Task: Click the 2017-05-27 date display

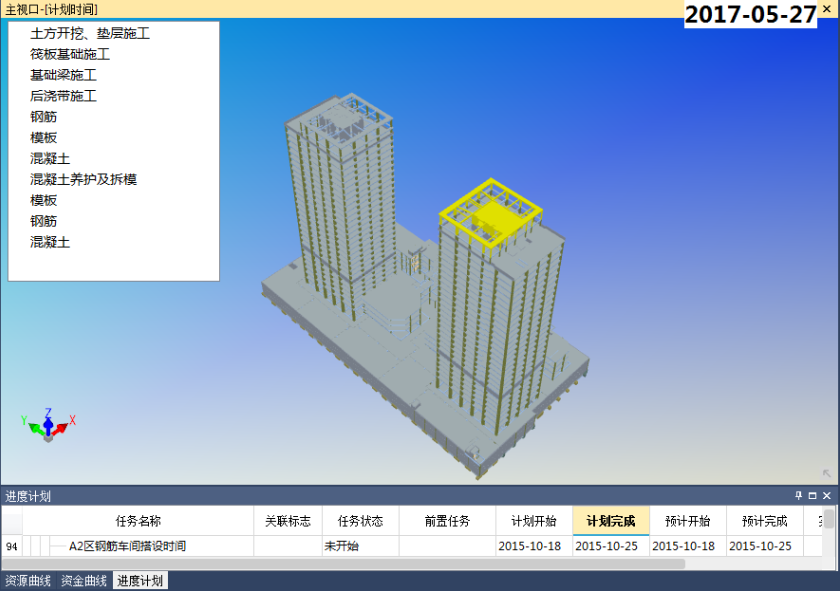Action: [751, 14]
